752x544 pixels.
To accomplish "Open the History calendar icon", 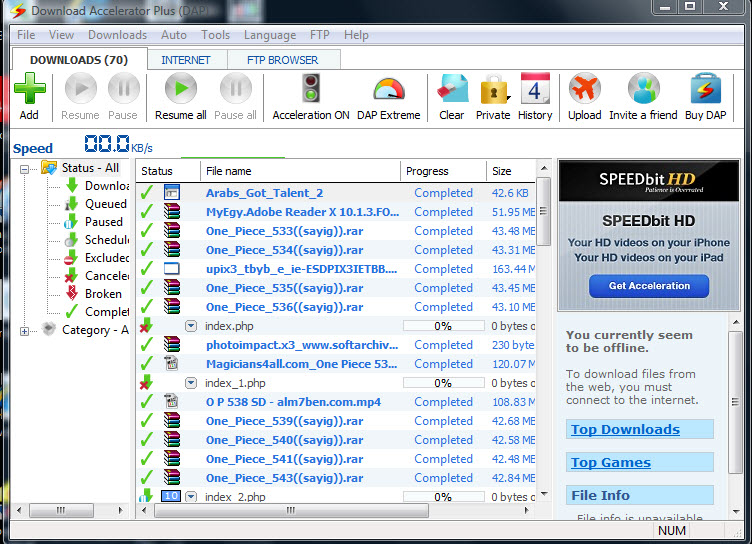I will (x=535, y=90).
